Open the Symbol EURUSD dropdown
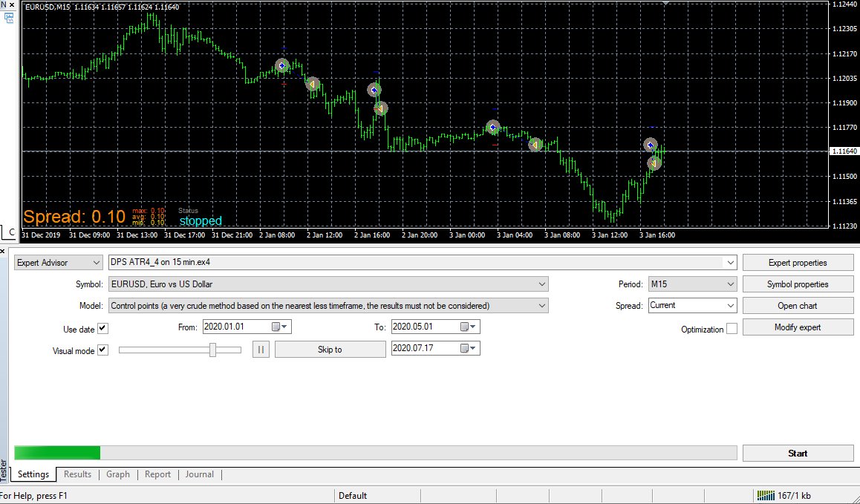 click(x=542, y=284)
